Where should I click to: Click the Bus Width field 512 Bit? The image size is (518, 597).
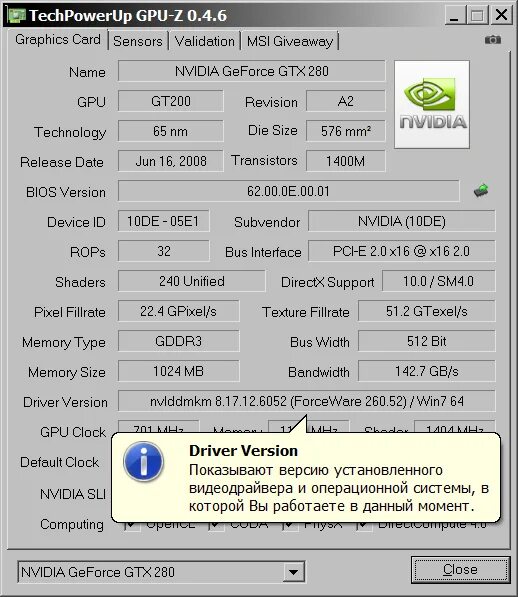[427, 341]
